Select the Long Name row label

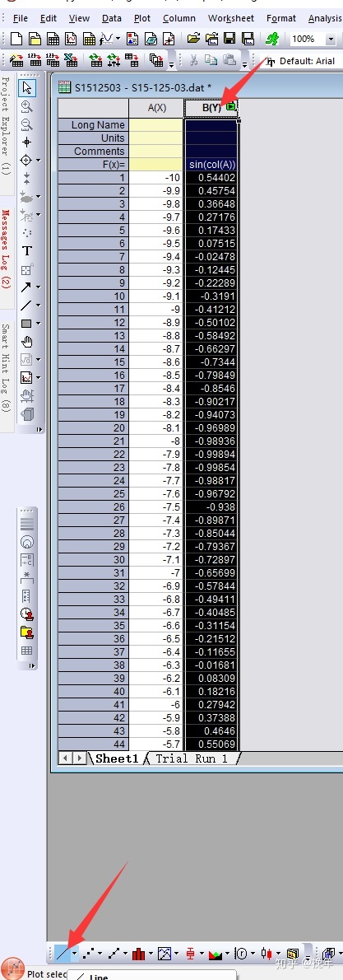94,124
